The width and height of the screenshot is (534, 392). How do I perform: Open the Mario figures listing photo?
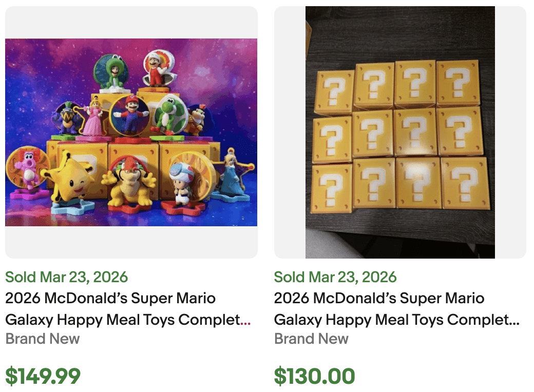pos(131,132)
